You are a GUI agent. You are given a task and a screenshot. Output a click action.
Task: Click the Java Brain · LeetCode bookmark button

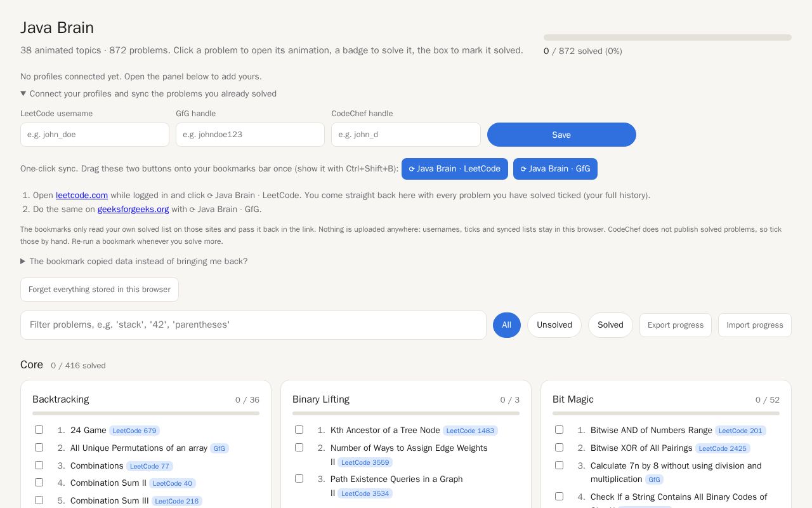click(x=455, y=169)
